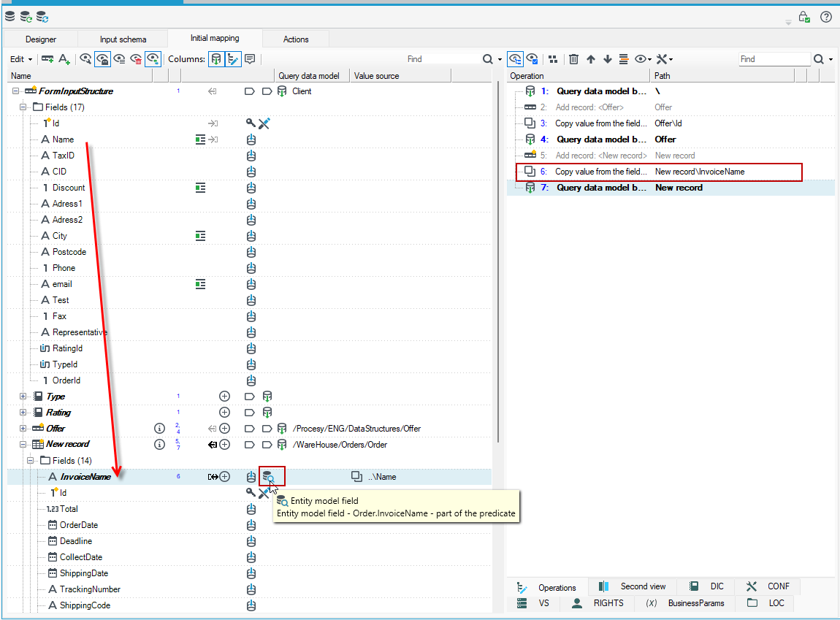Move operation up with the up arrow
This screenshot has width=840, height=620.
[590, 59]
